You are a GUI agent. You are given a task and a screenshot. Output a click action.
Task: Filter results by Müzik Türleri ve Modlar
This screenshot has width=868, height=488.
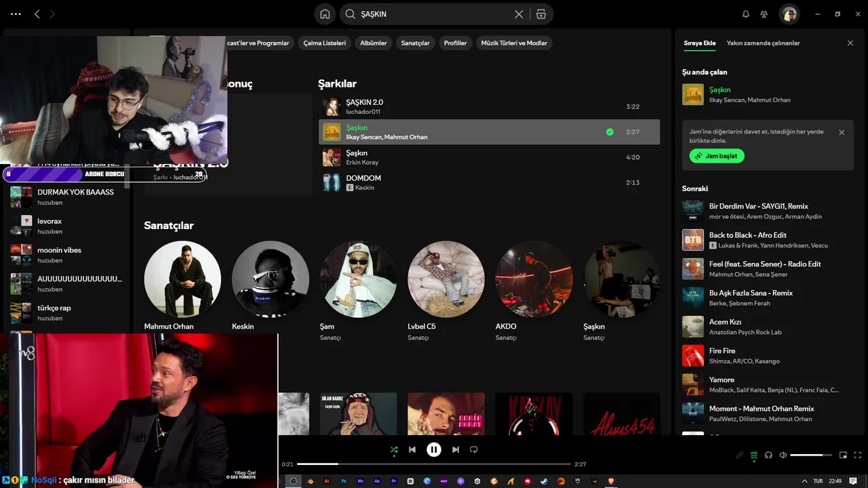coord(514,43)
